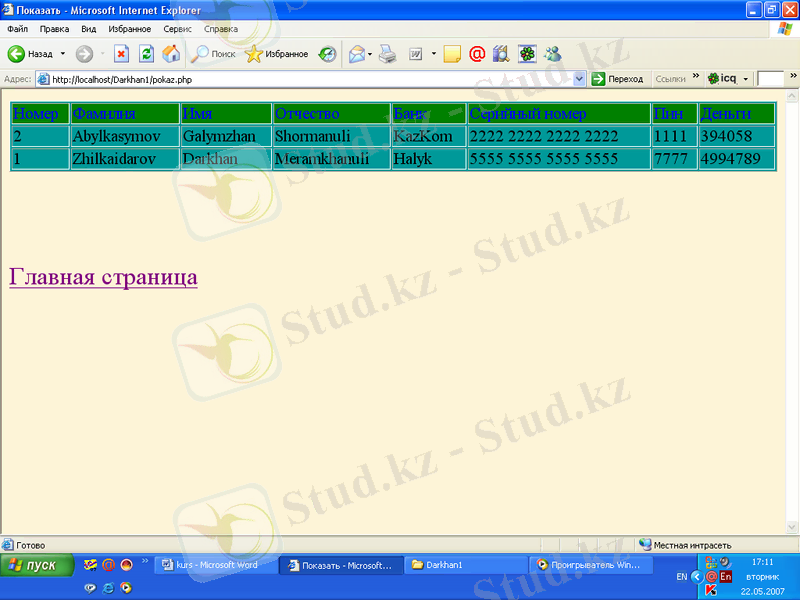Open the Research books icon
Image resolution: width=800 pixels, height=600 pixels.
(502, 54)
